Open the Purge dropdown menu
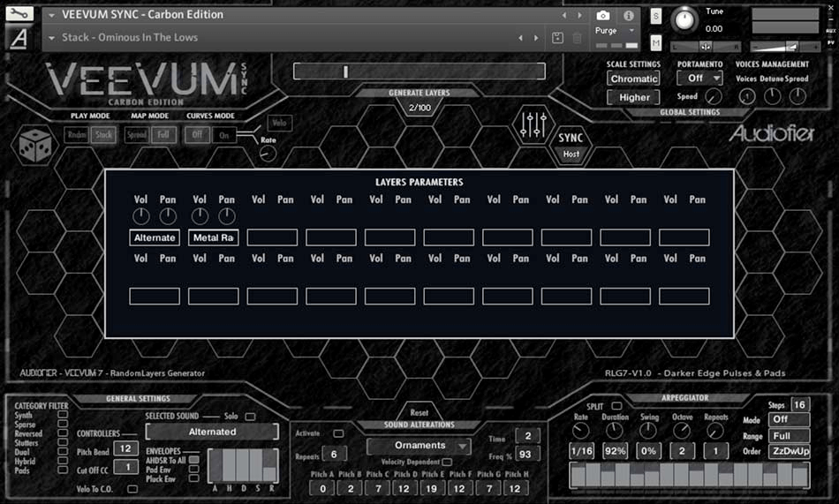 point(615,31)
